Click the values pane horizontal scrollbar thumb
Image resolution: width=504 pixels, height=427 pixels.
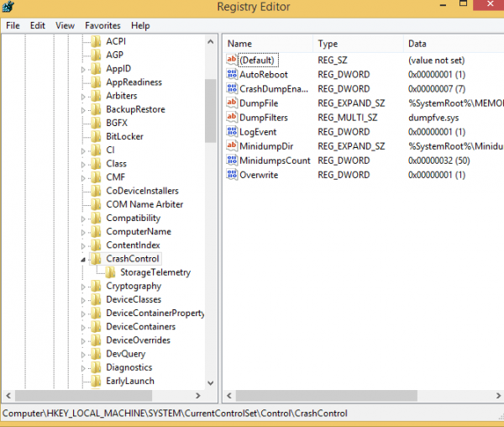click(327, 396)
